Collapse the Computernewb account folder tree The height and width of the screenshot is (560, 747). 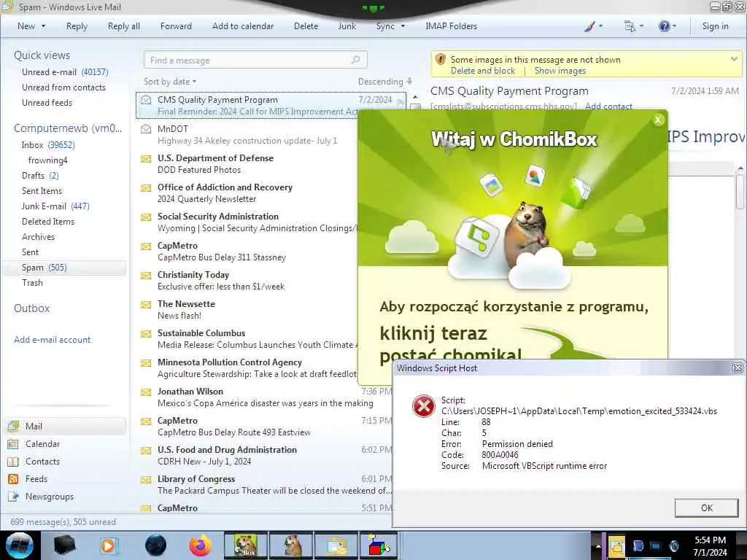68,128
